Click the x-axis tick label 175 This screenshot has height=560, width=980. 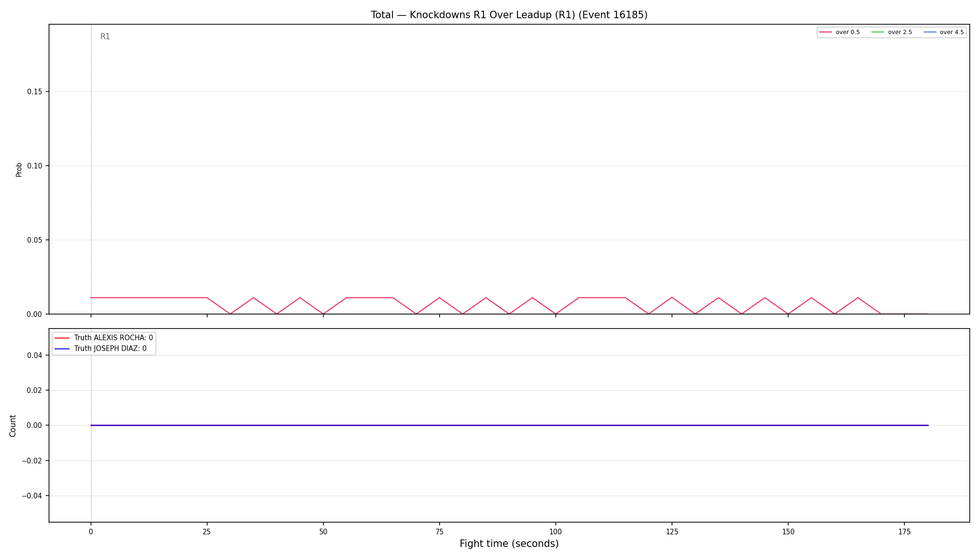[x=904, y=532]
